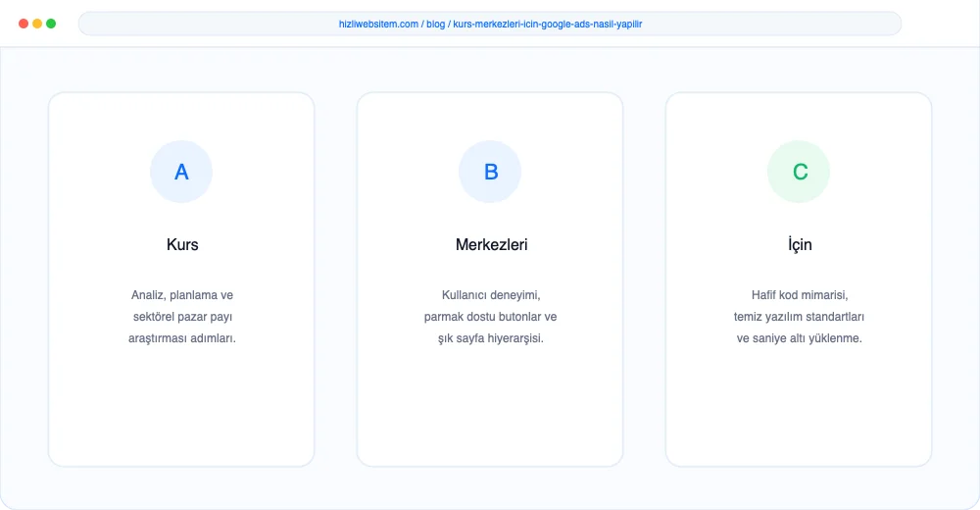
Task: Select the Kurs card heading
Action: click(x=182, y=244)
